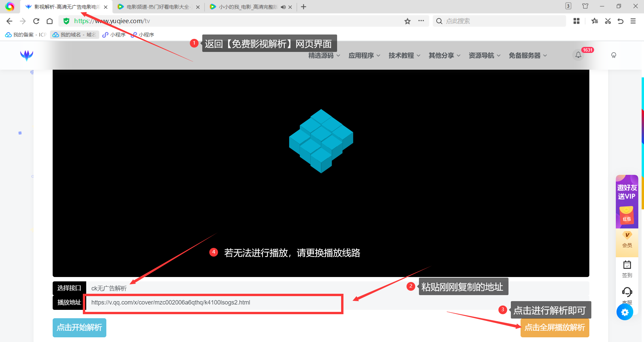Expand the 其他分享 dropdown
This screenshot has height=342, width=644.
(x=441, y=55)
